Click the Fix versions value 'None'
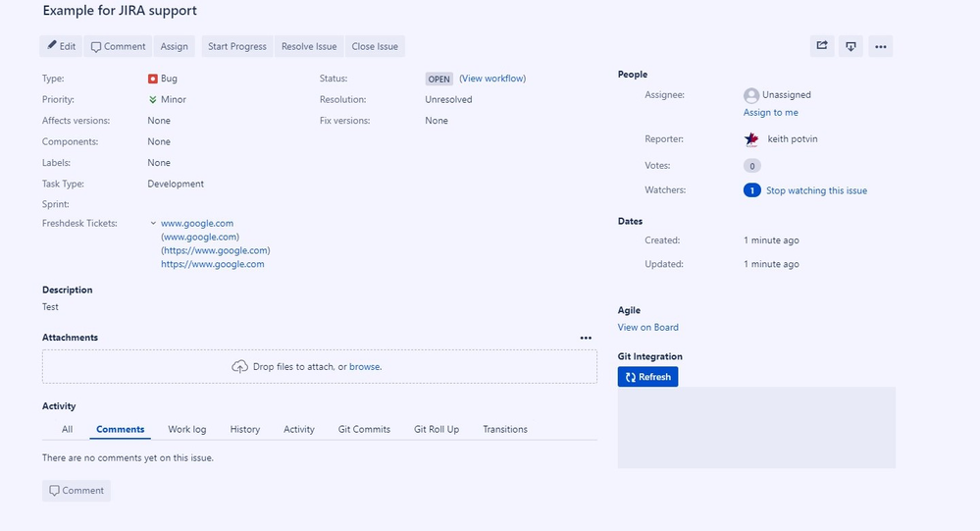This screenshot has height=531, width=980. coord(437,121)
